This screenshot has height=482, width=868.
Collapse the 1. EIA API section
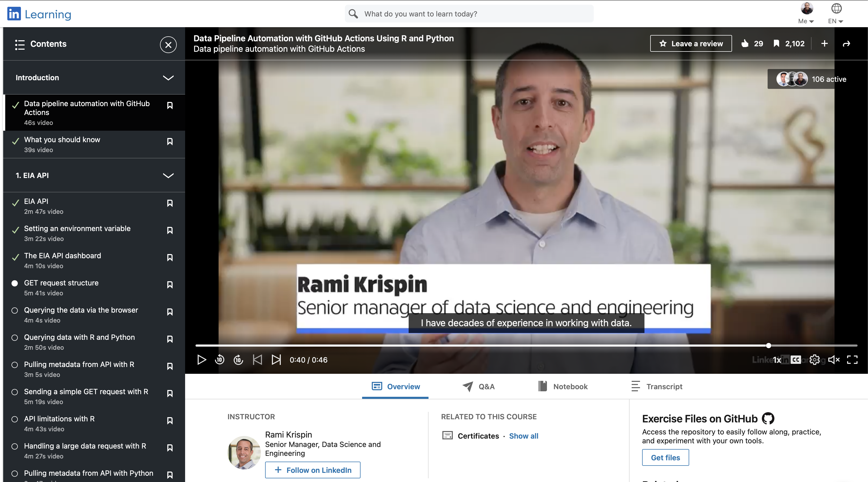point(168,175)
